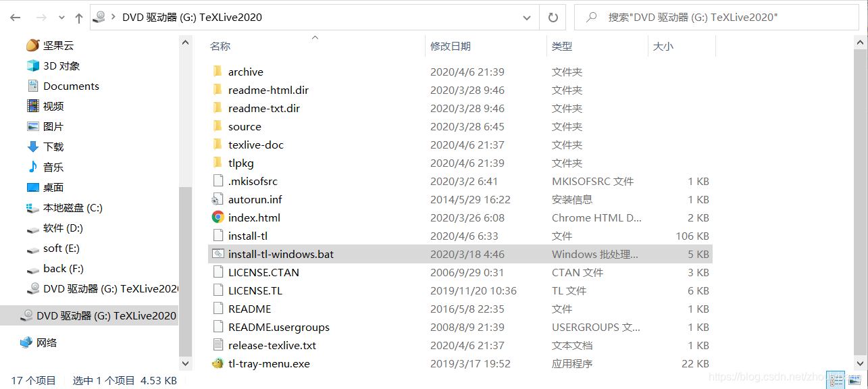Screen dimensions: 868x389
Task: Select the source folder icon
Action: pos(218,126)
